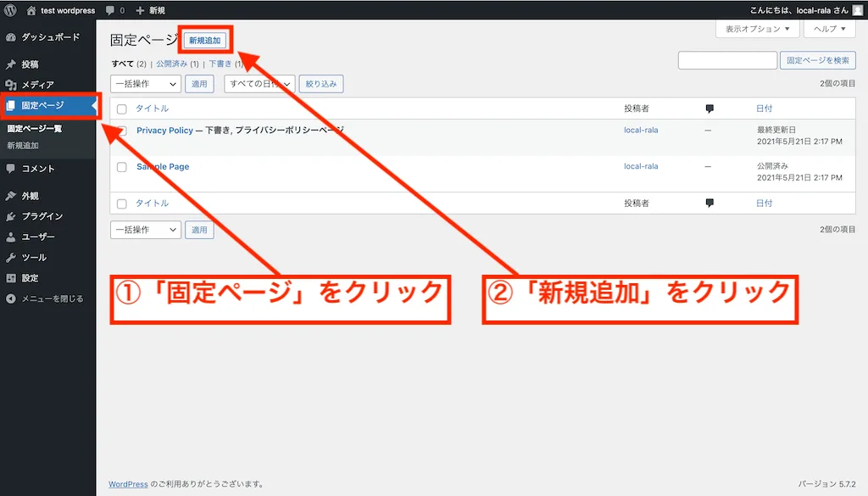
Task: Click the 投稿 pin icon
Action: 10,64
